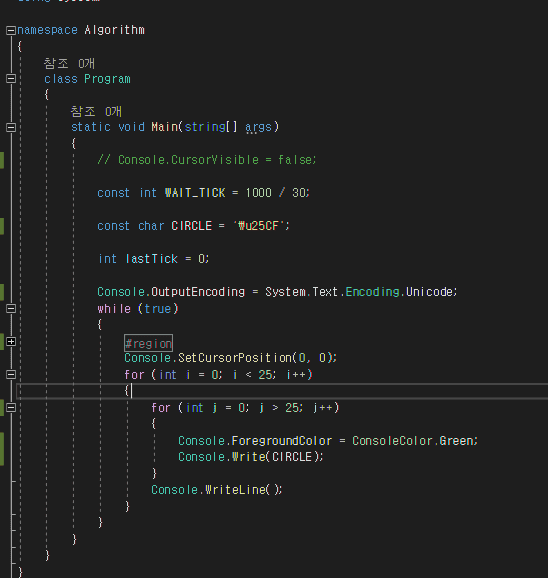Collapse the outer for i loop
Screen dimensions: 548x578
click(x=11, y=375)
